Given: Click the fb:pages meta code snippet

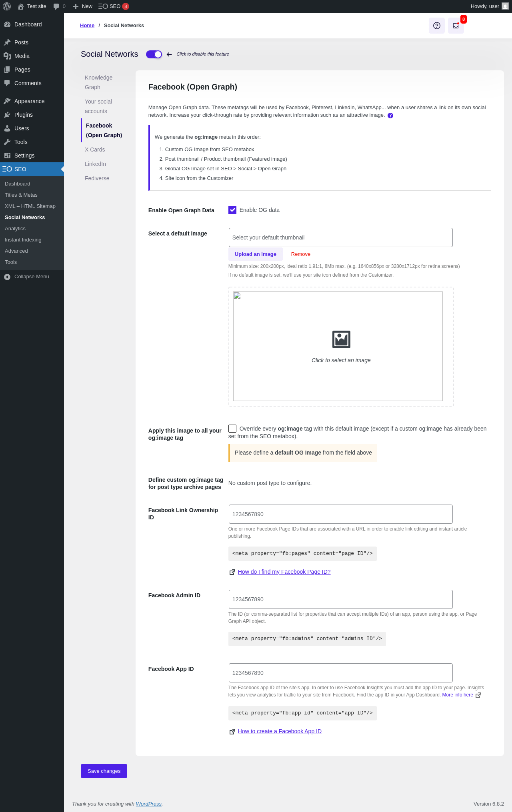Looking at the screenshot, I should [x=302, y=554].
